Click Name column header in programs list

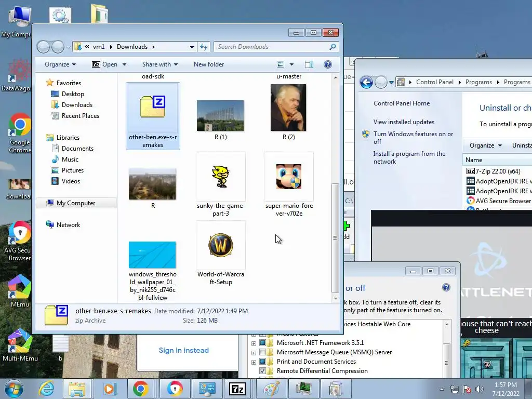[474, 160]
